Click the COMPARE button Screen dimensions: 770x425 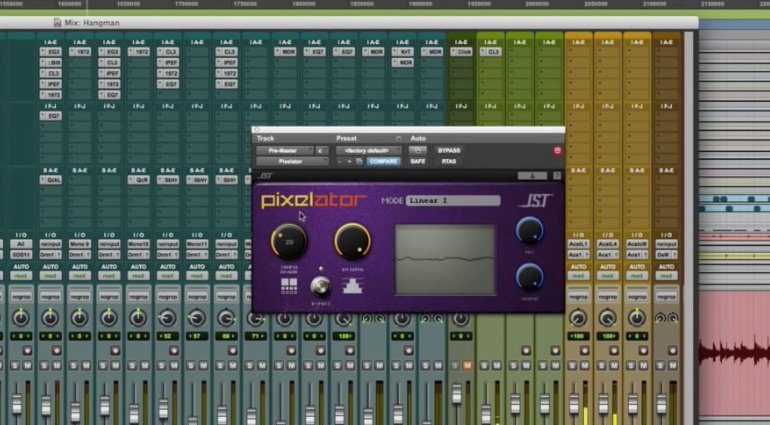(x=383, y=161)
